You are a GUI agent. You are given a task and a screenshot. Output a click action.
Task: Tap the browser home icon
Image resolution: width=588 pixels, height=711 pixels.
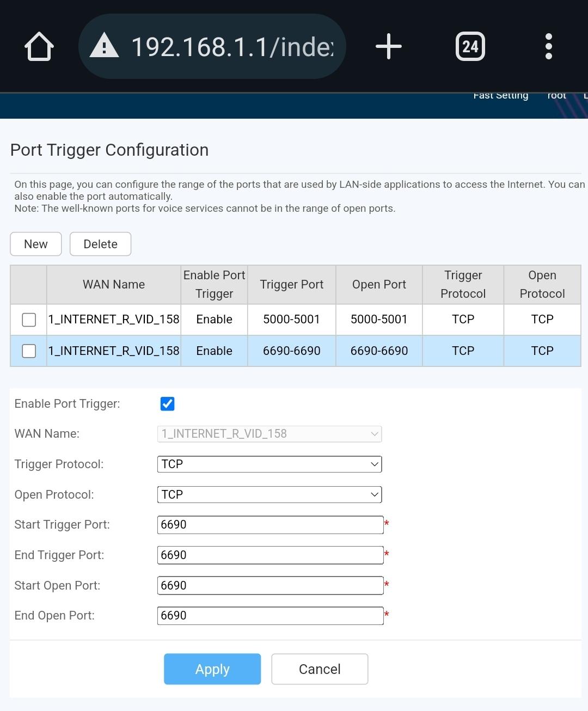coord(39,47)
